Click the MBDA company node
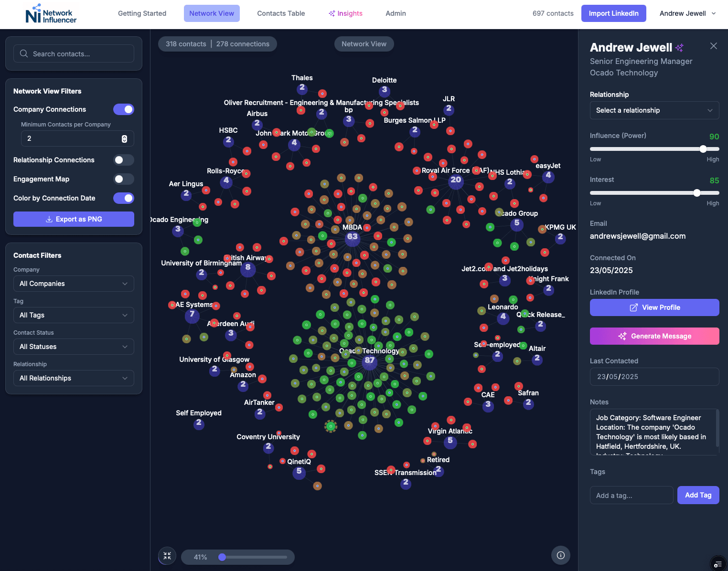The width and height of the screenshot is (728, 571). (x=352, y=237)
